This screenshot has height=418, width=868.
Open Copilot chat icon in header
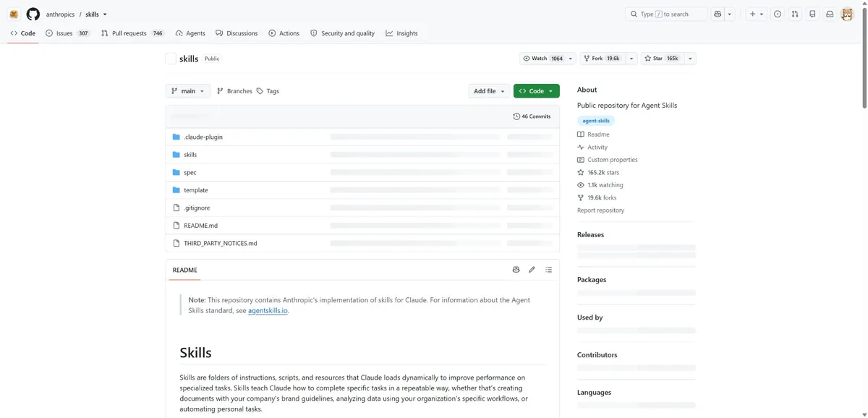coord(717,14)
